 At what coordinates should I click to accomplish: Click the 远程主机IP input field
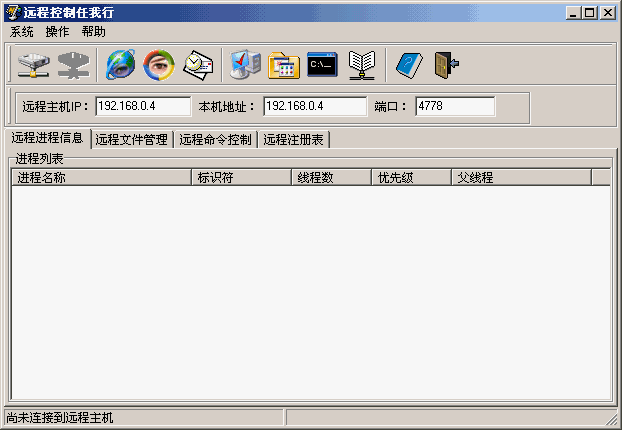[142, 106]
